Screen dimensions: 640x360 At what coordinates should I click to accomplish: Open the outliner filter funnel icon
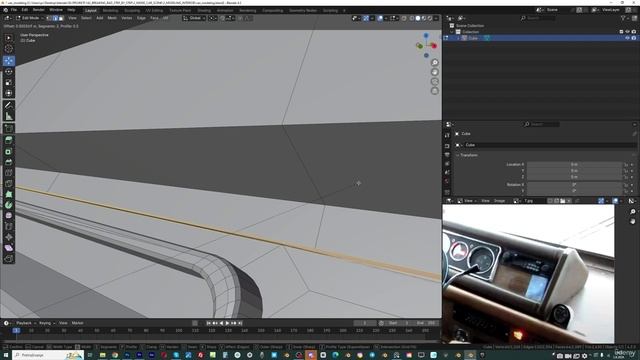624,18
